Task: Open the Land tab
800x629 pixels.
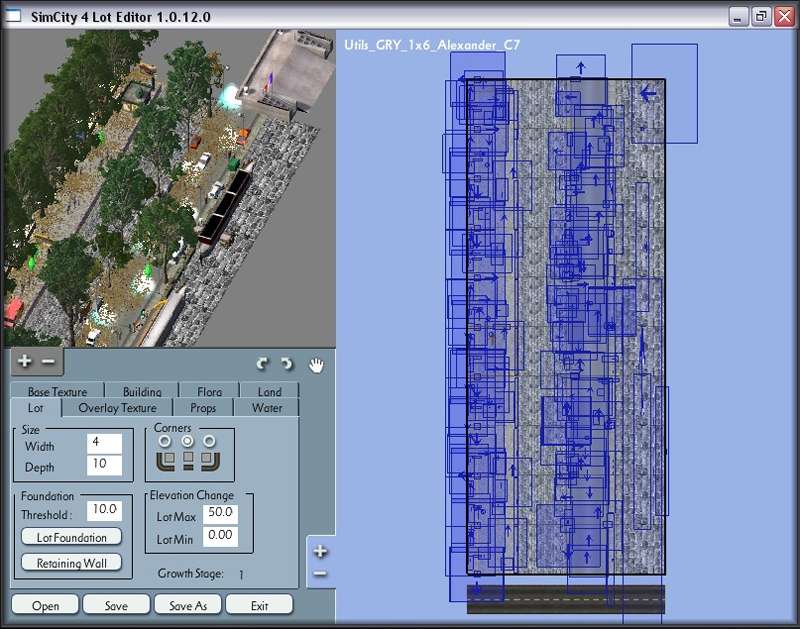Action: (x=269, y=391)
